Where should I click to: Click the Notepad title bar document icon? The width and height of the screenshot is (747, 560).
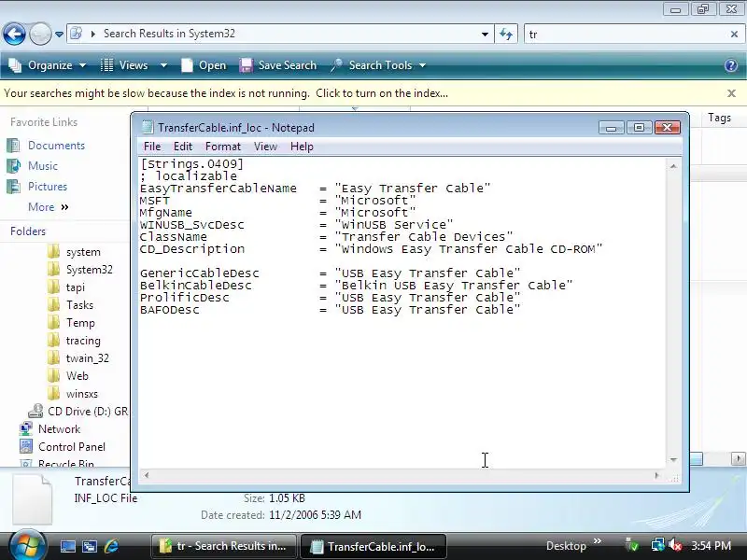(x=148, y=127)
